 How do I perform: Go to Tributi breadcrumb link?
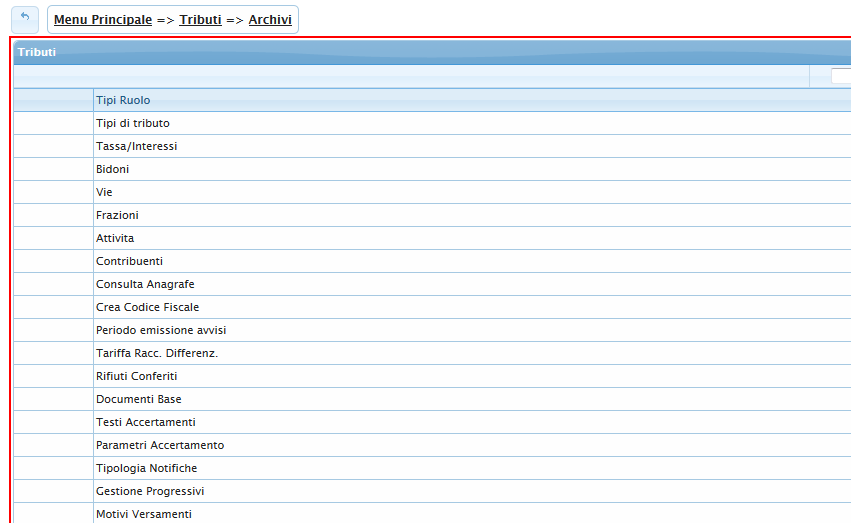tap(200, 20)
